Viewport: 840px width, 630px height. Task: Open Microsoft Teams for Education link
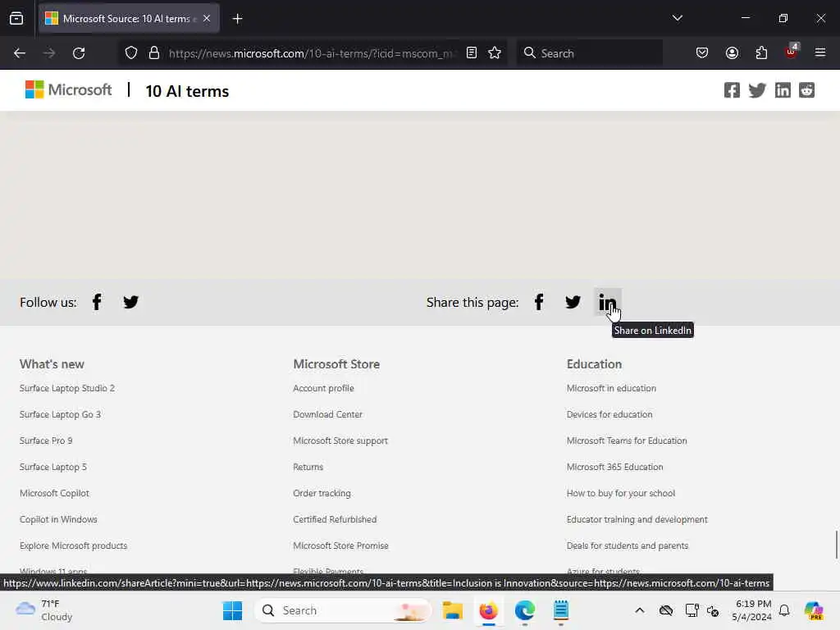(x=627, y=441)
